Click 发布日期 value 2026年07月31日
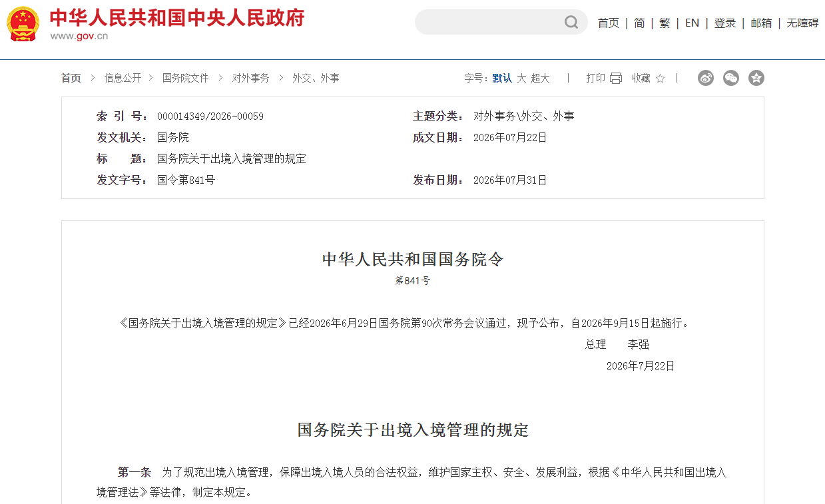The height and width of the screenshot is (504, 825). click(510, 180)
